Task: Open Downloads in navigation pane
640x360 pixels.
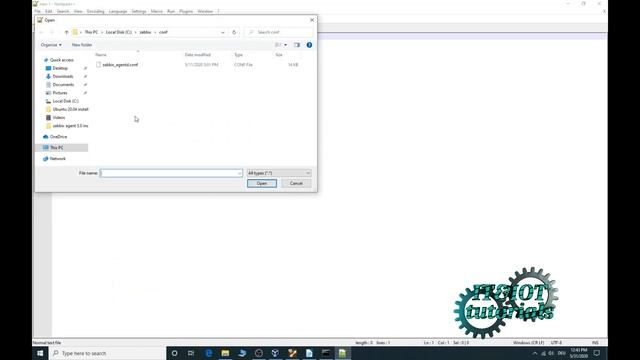Action: [x=62, y=76]
